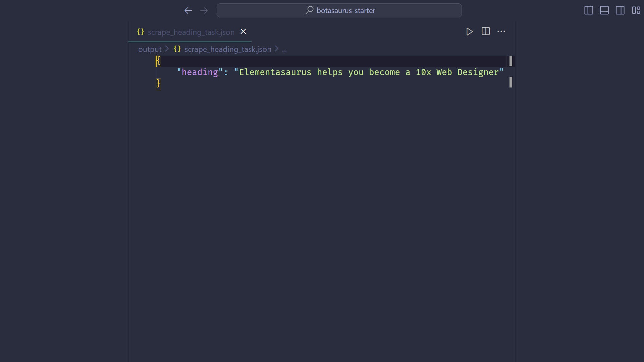Toggle the secondary sidebar visibility

[x=620, y=10]
